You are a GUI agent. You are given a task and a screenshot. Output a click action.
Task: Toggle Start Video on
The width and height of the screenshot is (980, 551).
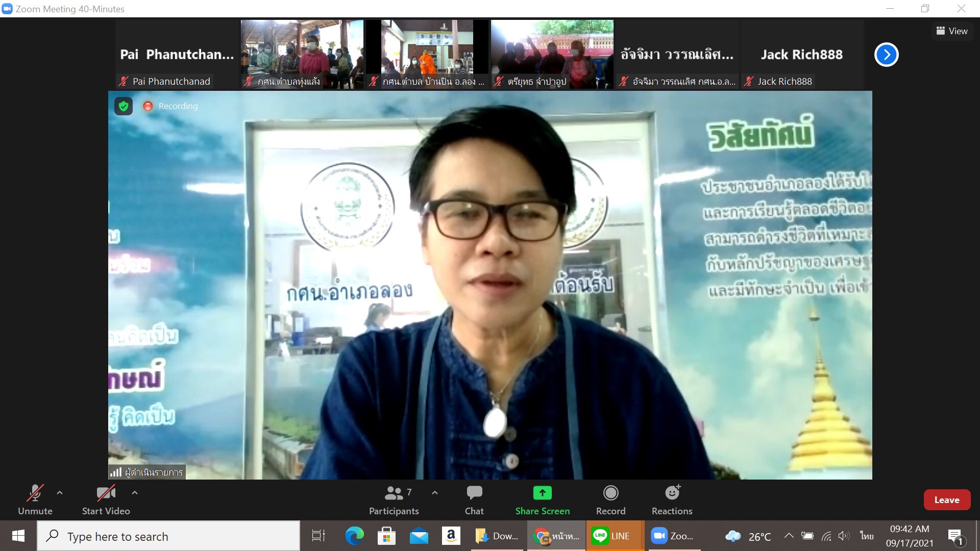[x=106, y=500]
